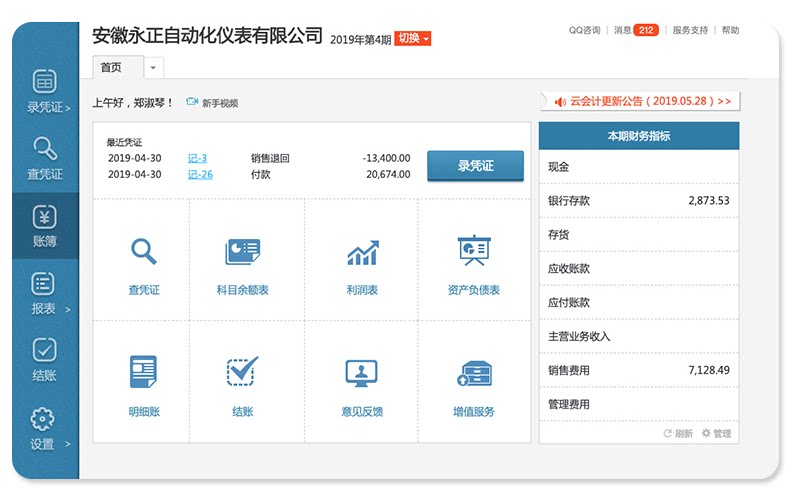Click company name 安徽永正自动化仪表有限公司
Image resolution: width=792 pixels, height=495 pixels.
(x=207, y=35)
